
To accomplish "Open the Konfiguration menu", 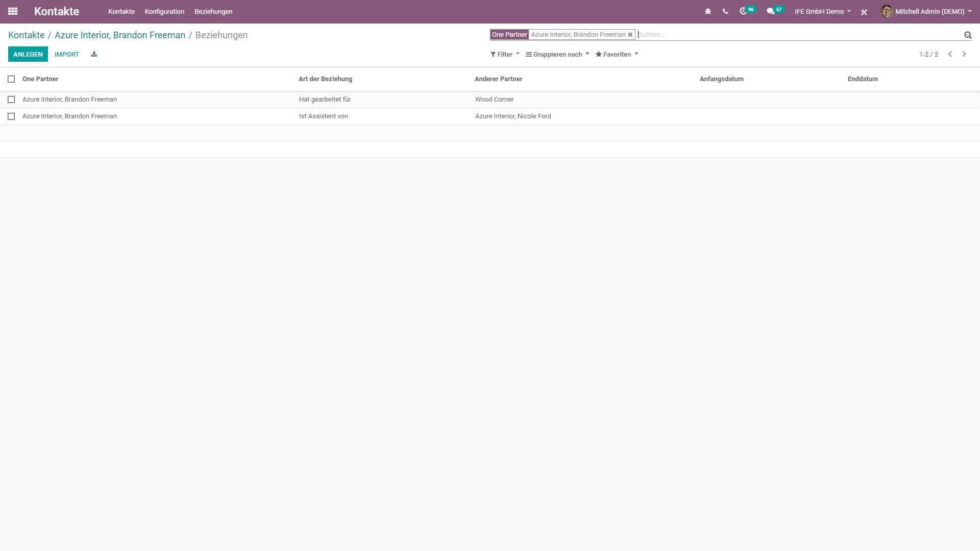I will [x=164, y=11].
